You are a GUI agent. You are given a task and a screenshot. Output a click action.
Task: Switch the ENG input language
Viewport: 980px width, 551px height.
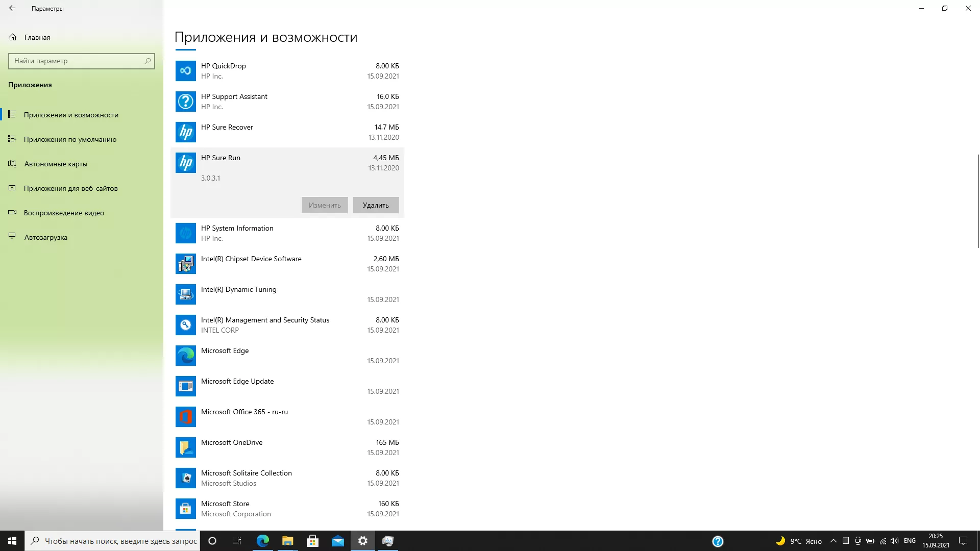pyautogui.click(x=910, y=541)
